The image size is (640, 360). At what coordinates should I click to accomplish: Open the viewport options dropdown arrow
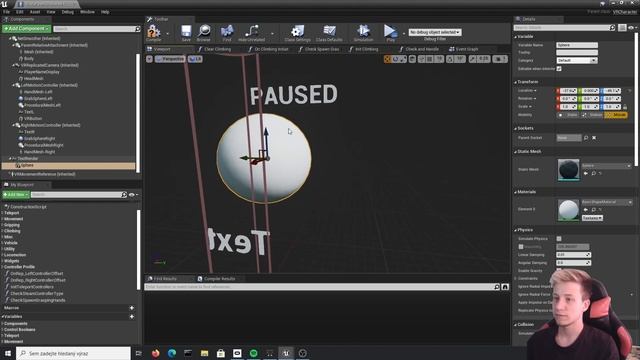click(x=149, y=59)
